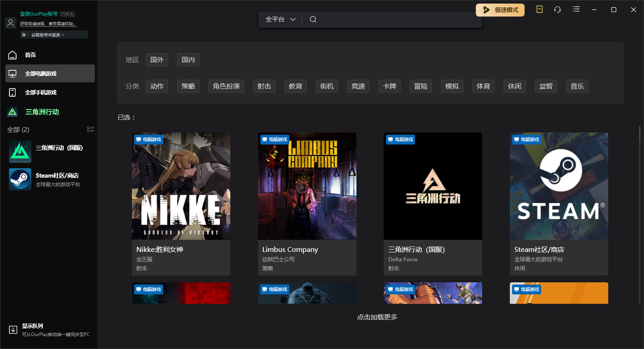Viewport: 644px width, 349px height.
Task: Click the yellow note icon in title bar
Action: [539, 9]
